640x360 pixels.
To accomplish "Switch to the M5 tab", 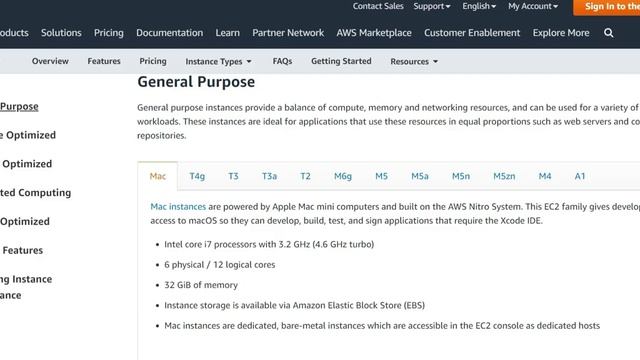I will click(381, 176).
